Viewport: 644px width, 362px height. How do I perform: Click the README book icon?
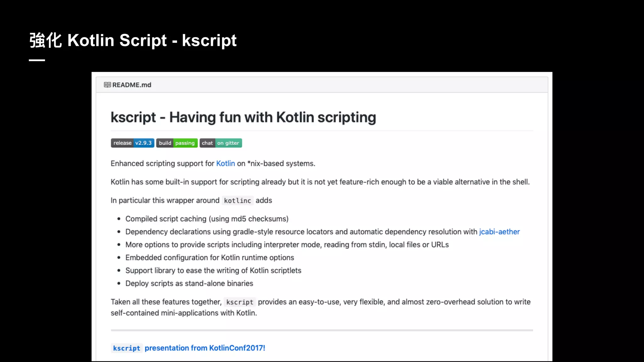pyautogui.click(x=107, y=85)
